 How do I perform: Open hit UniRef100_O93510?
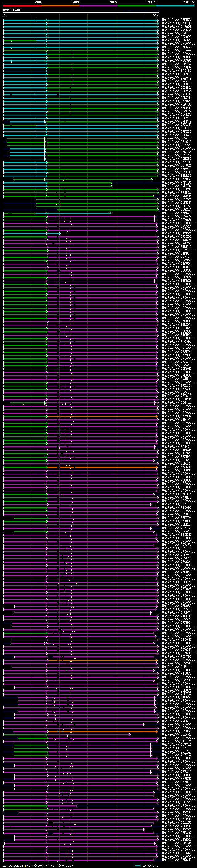tap(177, 226)
